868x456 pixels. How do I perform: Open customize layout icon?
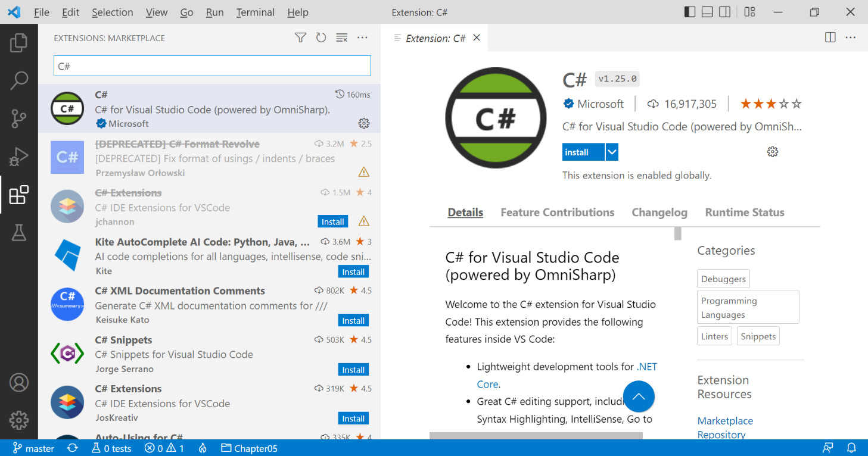point(750,12)
